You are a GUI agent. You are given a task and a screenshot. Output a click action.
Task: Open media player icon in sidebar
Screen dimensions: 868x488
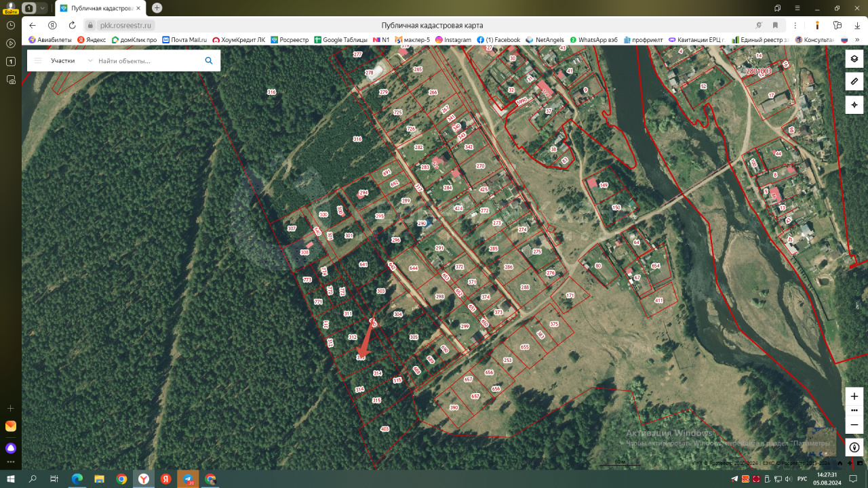11,43
